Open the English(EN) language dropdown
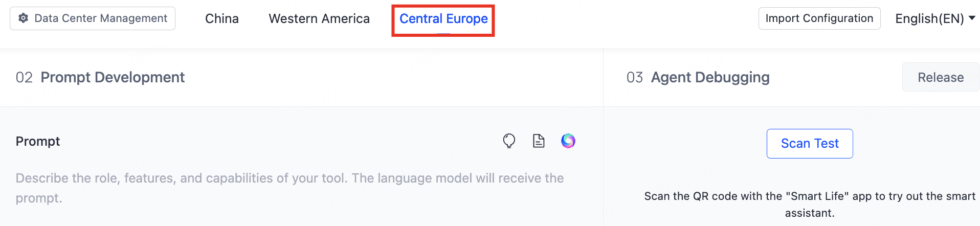 [x=929, y=19]
